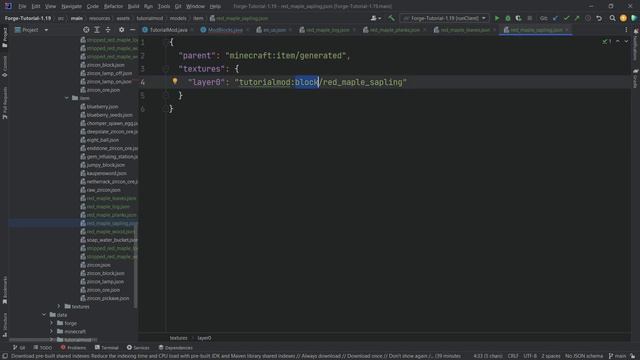
Task: Click the Git update project arrow icon
Action: click(556, 18)
